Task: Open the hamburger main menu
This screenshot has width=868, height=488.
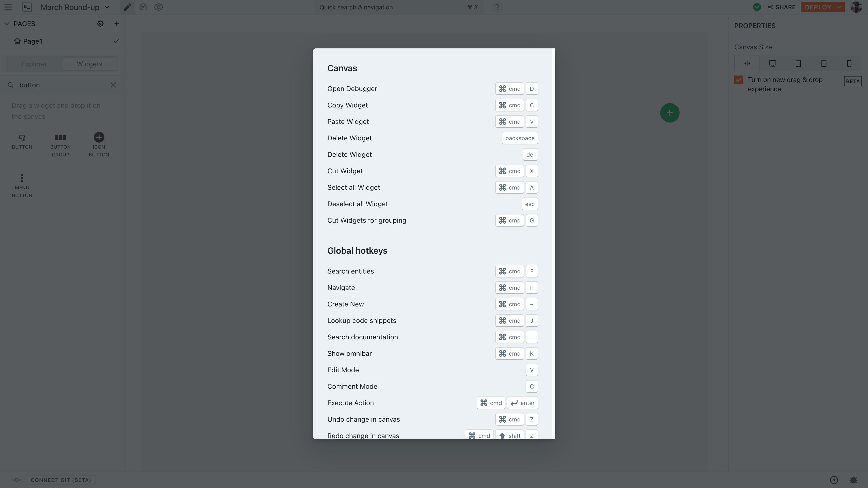Action: pos(8,7)
